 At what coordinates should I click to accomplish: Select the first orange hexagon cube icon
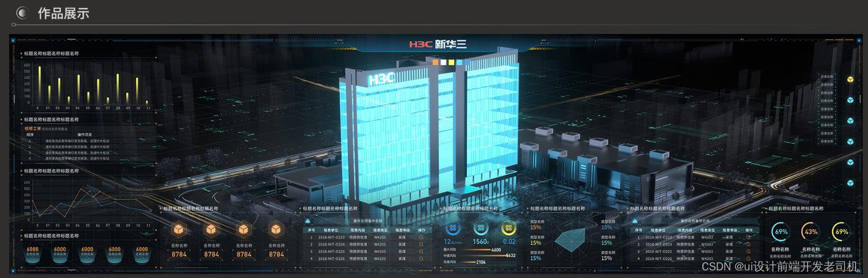[179, 229]
